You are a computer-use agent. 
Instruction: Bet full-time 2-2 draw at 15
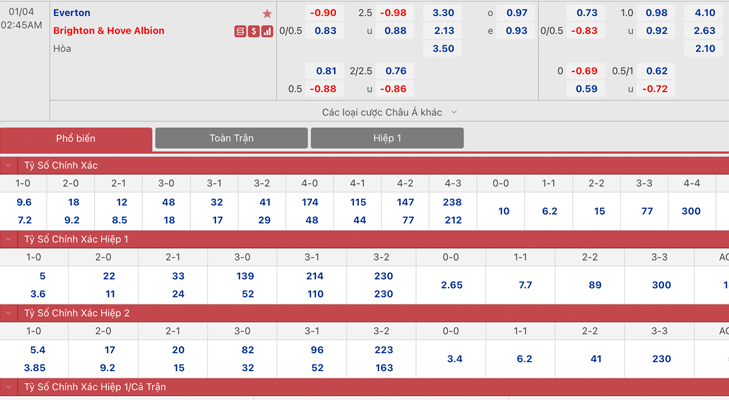[x=599, y=211]
